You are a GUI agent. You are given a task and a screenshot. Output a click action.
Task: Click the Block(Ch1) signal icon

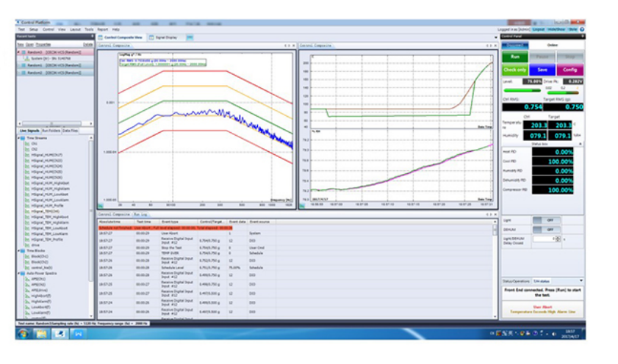(27, 257)
